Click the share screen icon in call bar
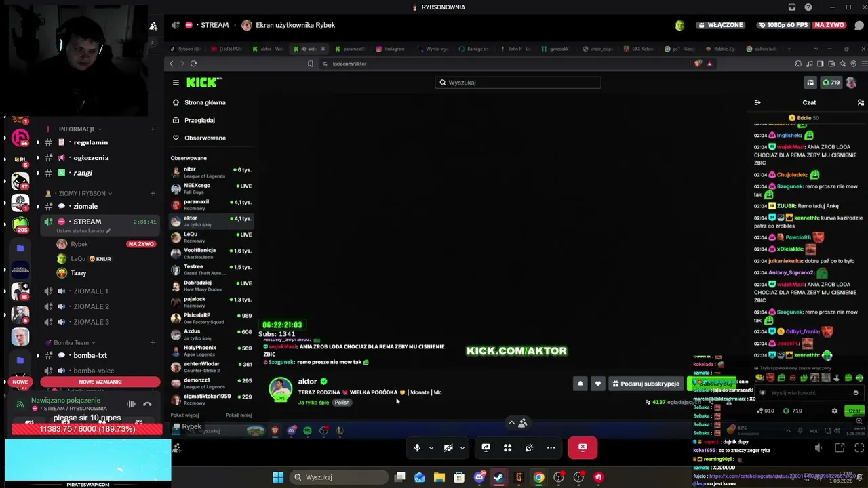Viewport: 868px width, 488px height. pyautogui.click(x=486, y=447)
